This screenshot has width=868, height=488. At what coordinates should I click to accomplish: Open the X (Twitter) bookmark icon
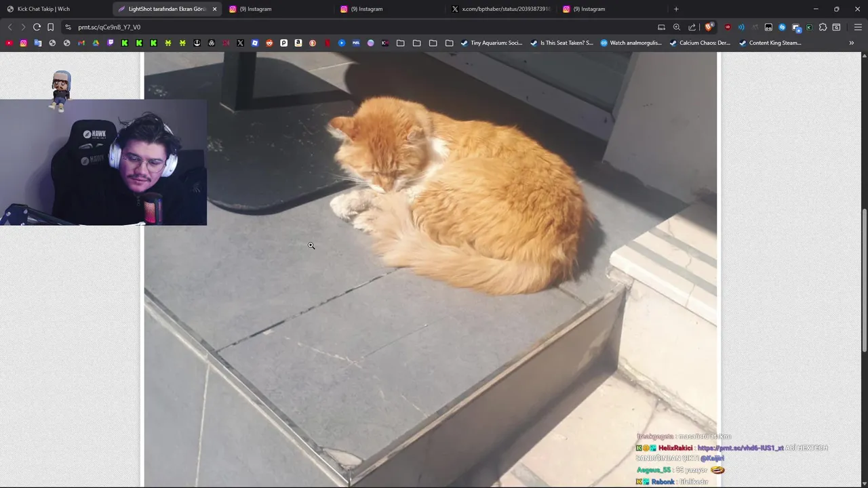pyautogui.click(x=240, y=43)
